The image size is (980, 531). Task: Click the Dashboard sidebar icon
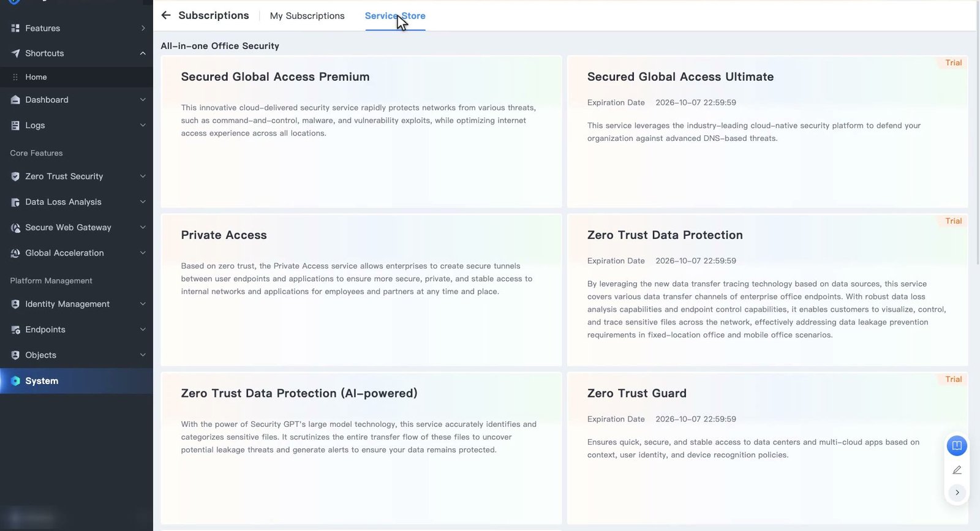[x=15, y=100]
